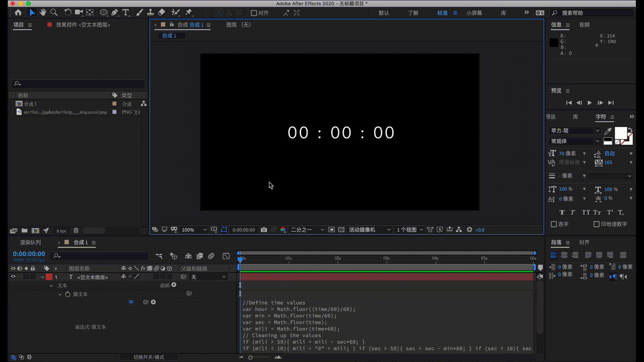
Task: Select the Selection arrow tool
Action: (32, 13)
